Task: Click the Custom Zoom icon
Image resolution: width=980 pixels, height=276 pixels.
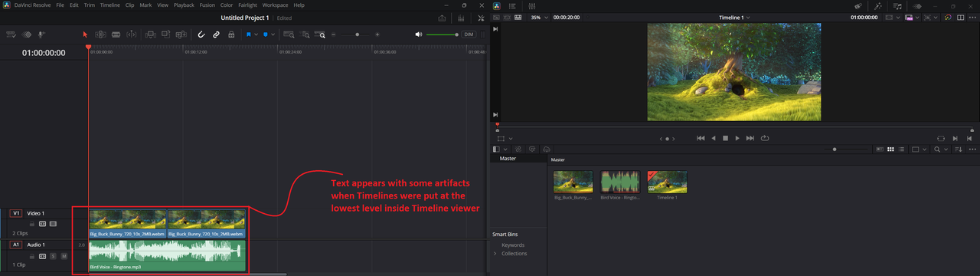Action: tap(321, 34)
